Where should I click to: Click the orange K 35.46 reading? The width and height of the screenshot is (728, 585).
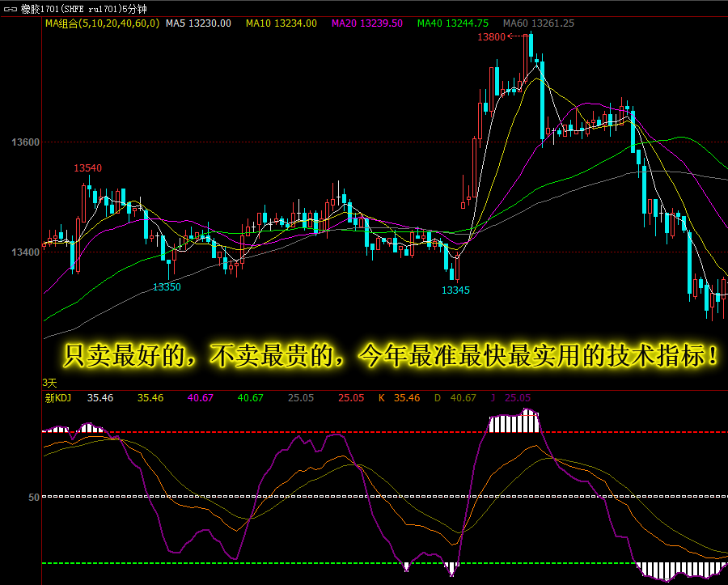click(x=400, y=398)
